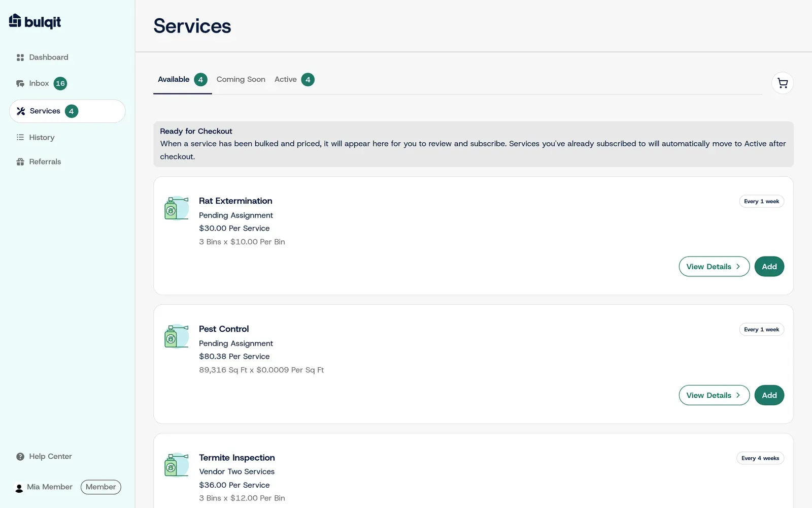
Task: Click the Pest Control title
Action: point(224,329)
